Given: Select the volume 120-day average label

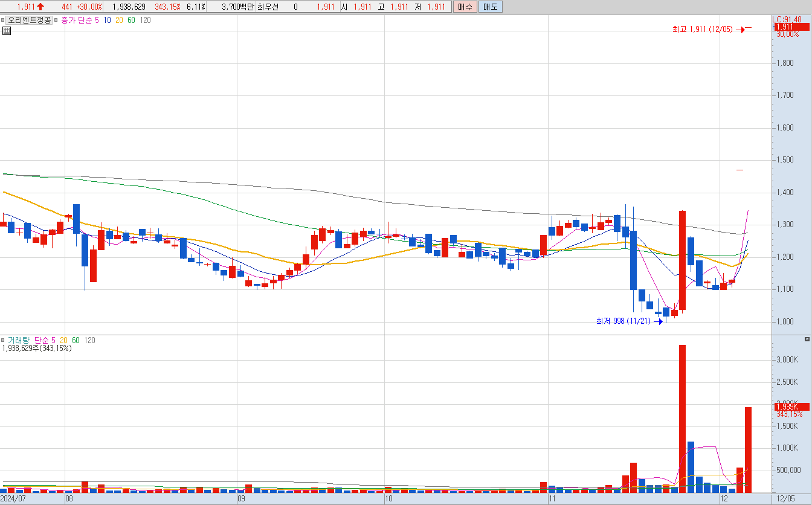Looking at the screenshot, I should pos(89,340).
